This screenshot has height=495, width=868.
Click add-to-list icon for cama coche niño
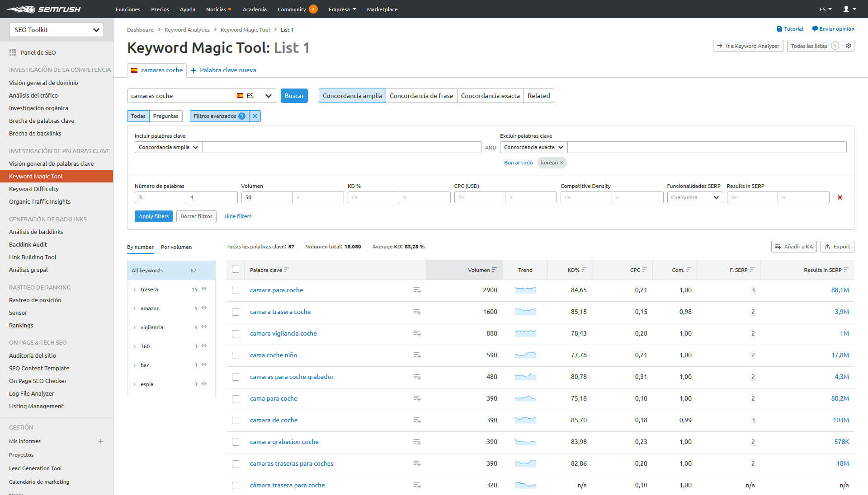(x=417, y=355)
